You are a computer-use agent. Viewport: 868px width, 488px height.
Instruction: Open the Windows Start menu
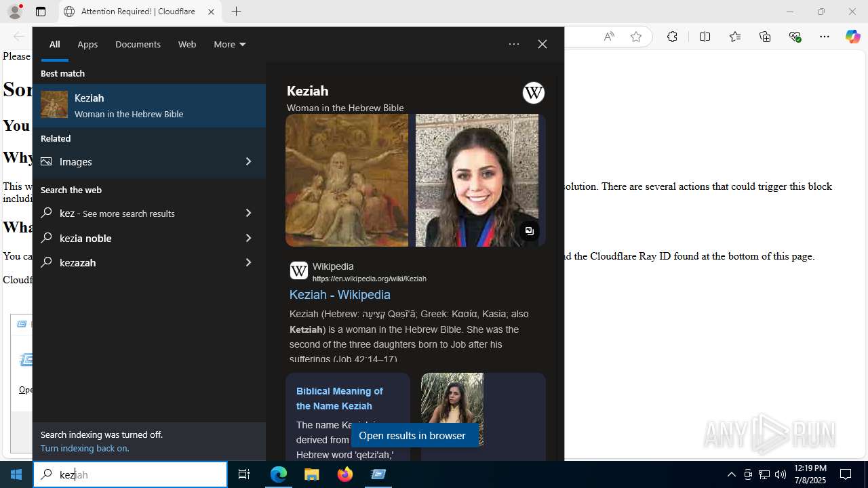16,474
